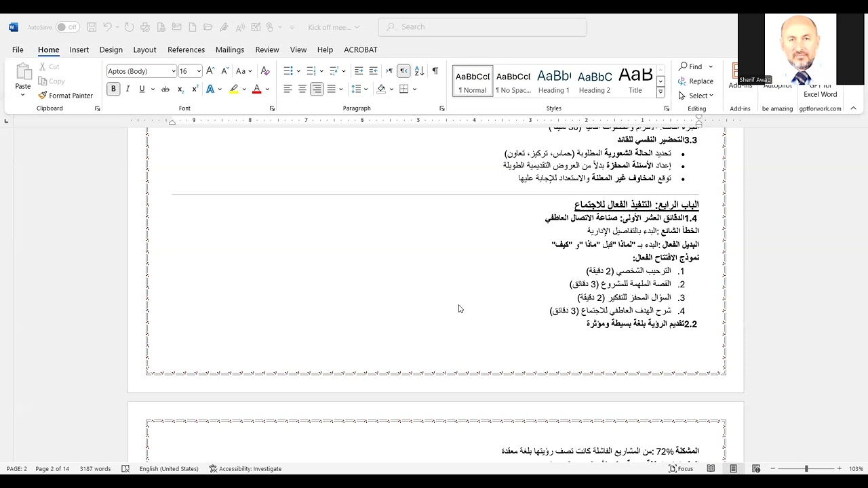Click the Bullets list icon
Image resolution: width=868 pixels, height=488 pixels.
[x=288, y=71]
